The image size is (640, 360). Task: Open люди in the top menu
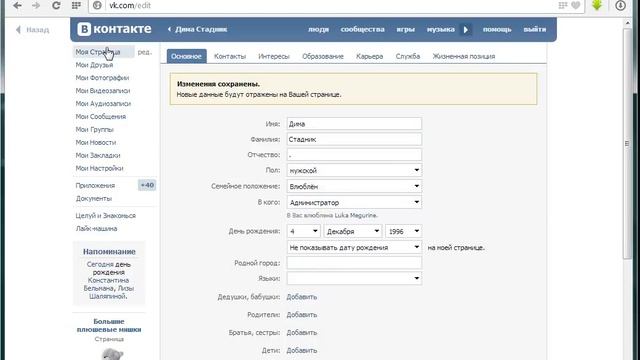pos(318,29)
